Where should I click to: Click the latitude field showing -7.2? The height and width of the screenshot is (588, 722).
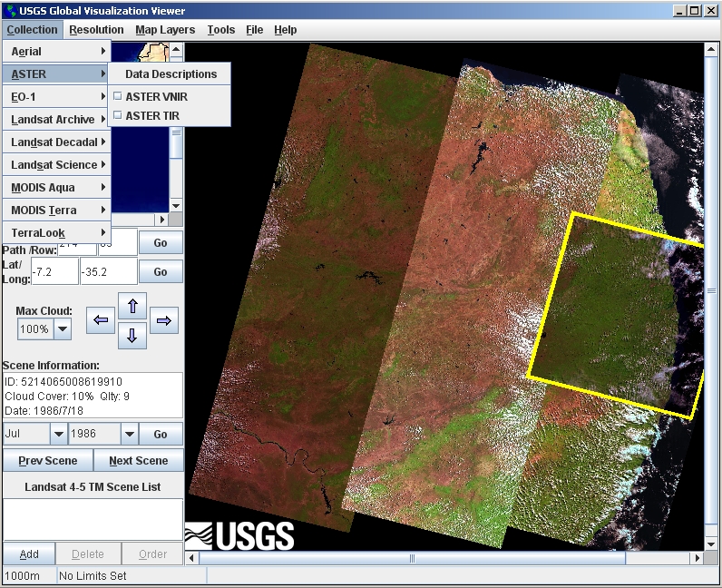coord(54,271)
